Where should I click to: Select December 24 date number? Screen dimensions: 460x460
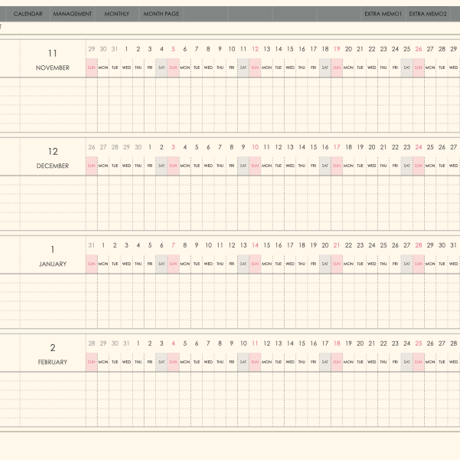tap(419, 147)
